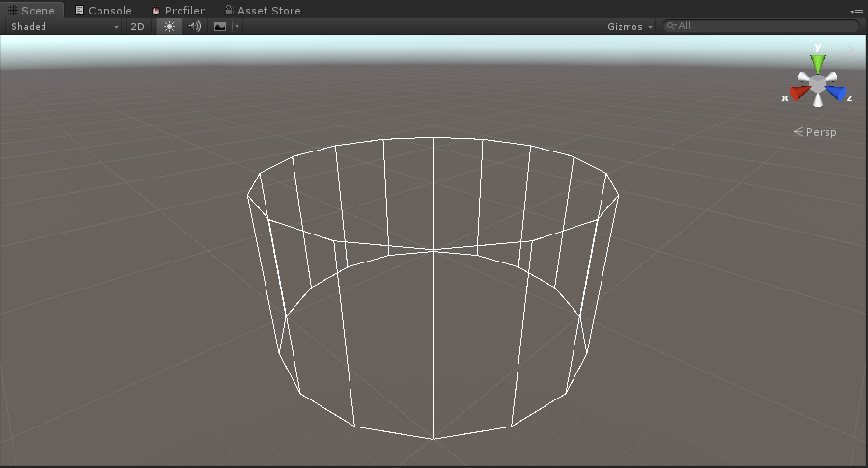Switch to the Scene tab
This screenshot has height=468, width=868.
click(32, 10)
